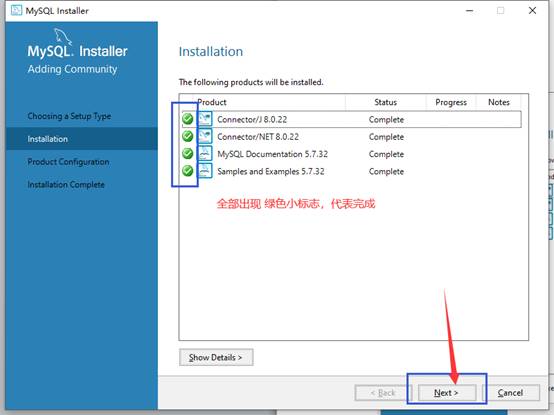Go to Choosing a Setup Type step
Image resolution: width=554 pixels, height=415 pixels.
tap(69, 116)
